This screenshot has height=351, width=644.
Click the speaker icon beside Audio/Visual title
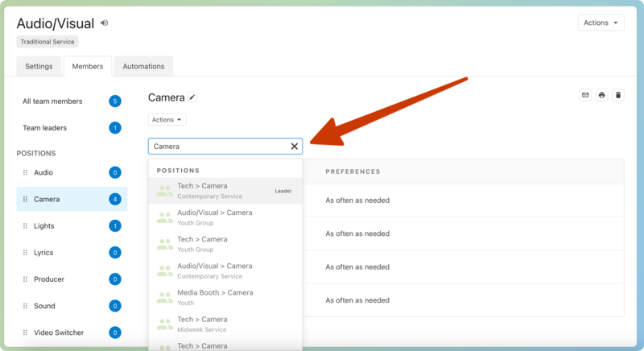coord(105,23)
